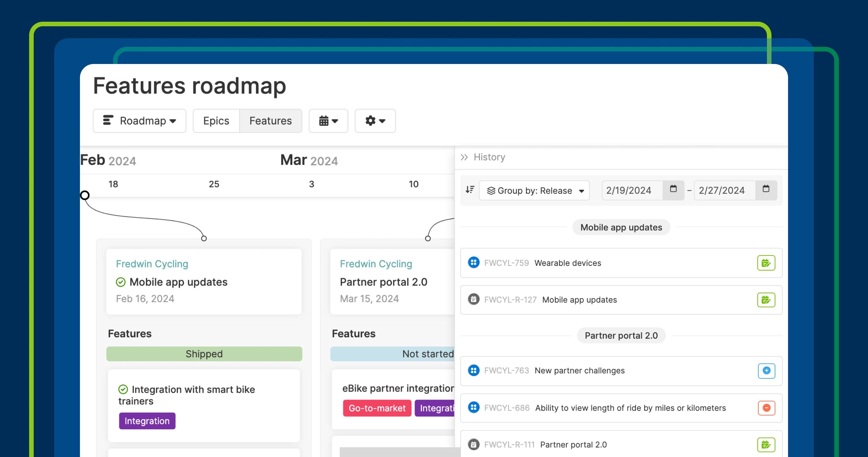Open Fredwin Cycling link on Mobile app card
Image resolution: width=868 pixels, height=457 pixels.
click(x=152, y=264)
